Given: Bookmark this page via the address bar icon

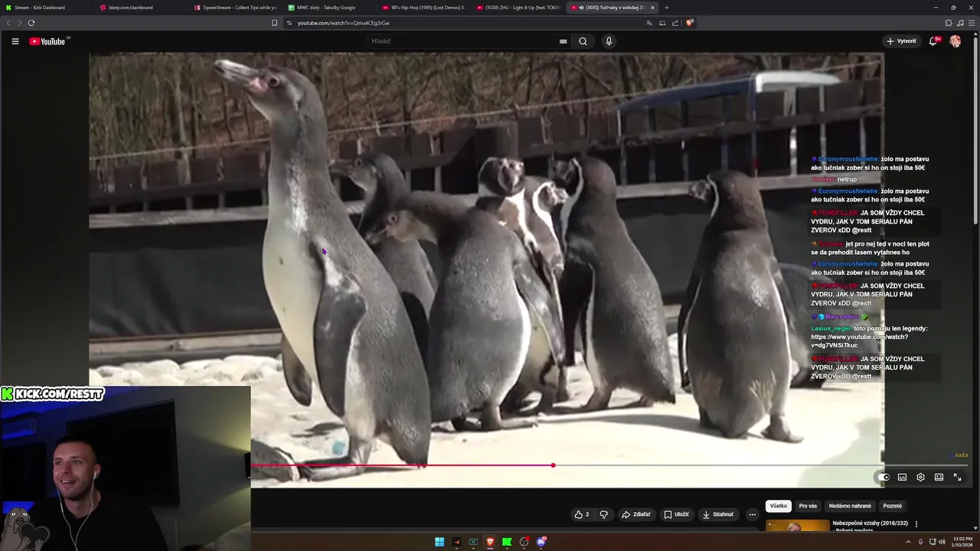Looking at the screenshot, I should click(274, 23).
